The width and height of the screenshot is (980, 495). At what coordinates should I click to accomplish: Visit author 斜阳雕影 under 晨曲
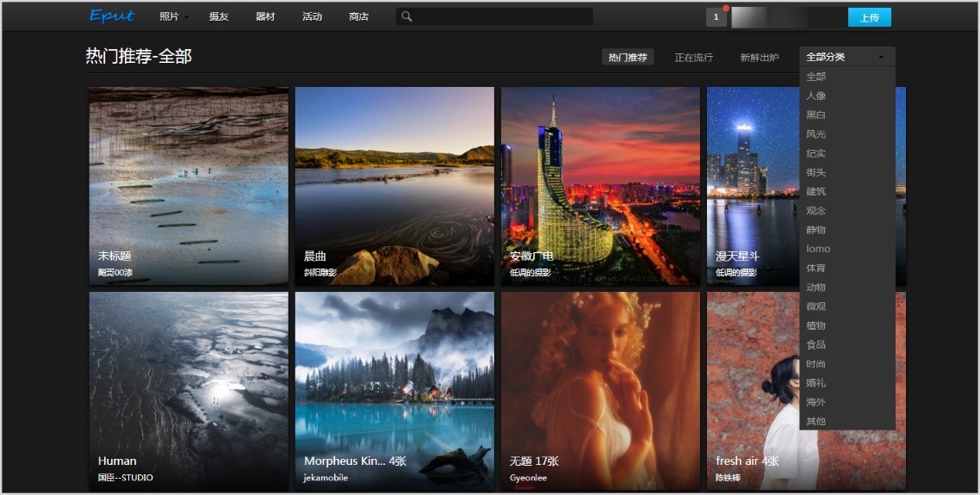click(x=320, y=273)
